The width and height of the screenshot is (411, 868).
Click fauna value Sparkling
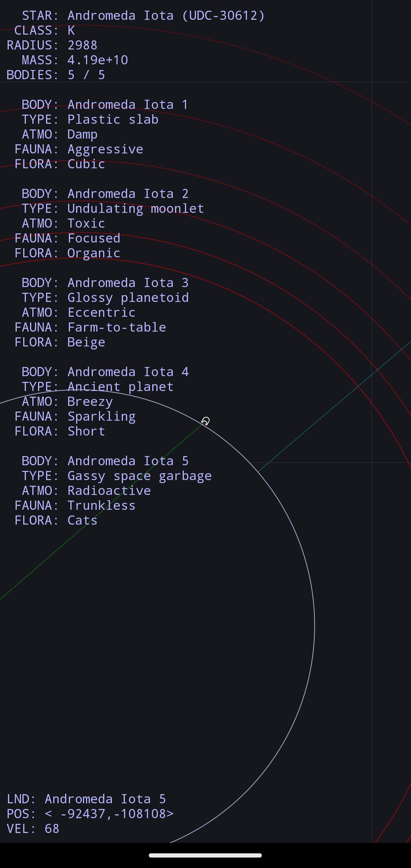click(x=102, y=416)
